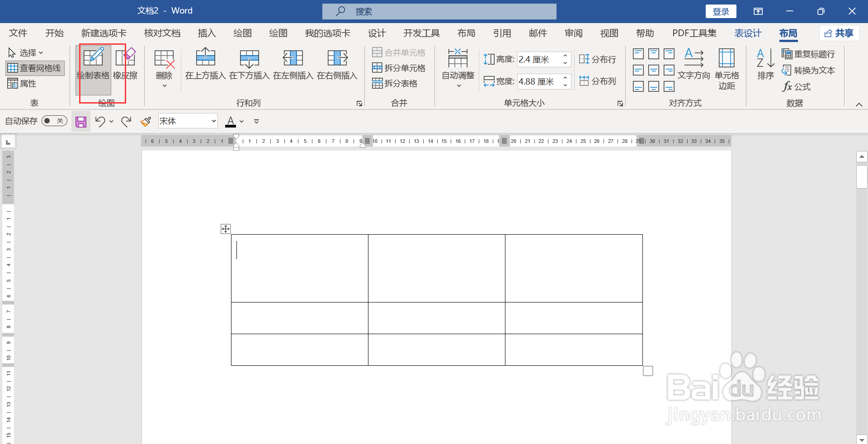Align cell content bottom center
The height and width of the screenshot is (444, 868).
click(654, 86)
